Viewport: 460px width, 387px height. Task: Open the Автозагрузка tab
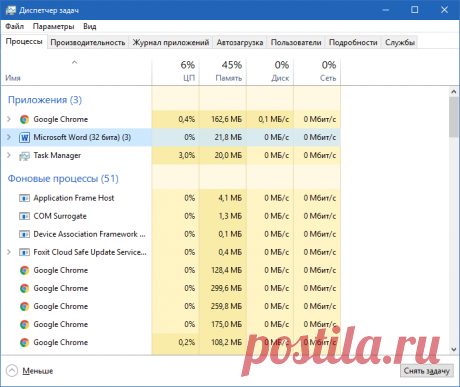(x=240, y=42)
